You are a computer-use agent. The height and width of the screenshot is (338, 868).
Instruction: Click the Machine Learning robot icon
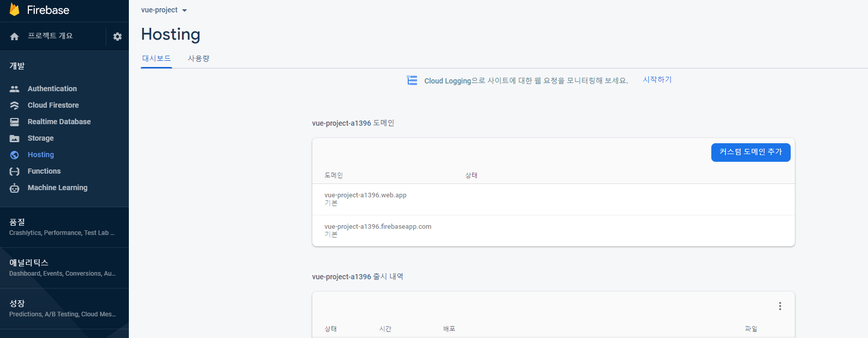pos(14,188)
